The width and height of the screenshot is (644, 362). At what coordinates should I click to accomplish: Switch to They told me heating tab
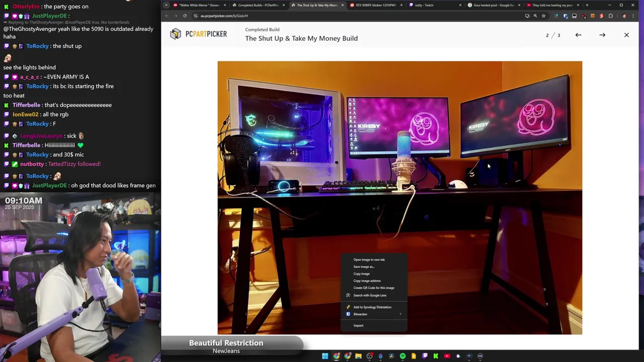552,5
